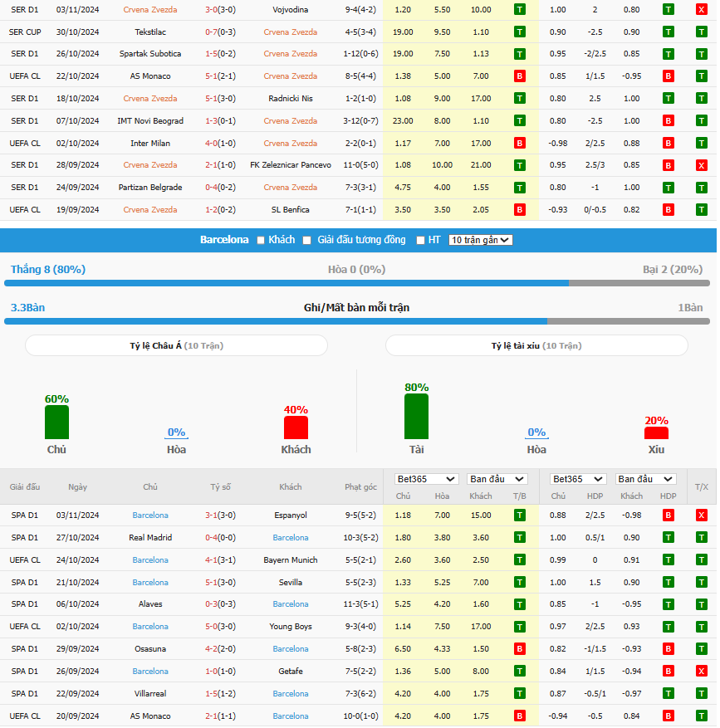Click the 3-1(3-0) score for Barcelona vs Espanyol

220,515
